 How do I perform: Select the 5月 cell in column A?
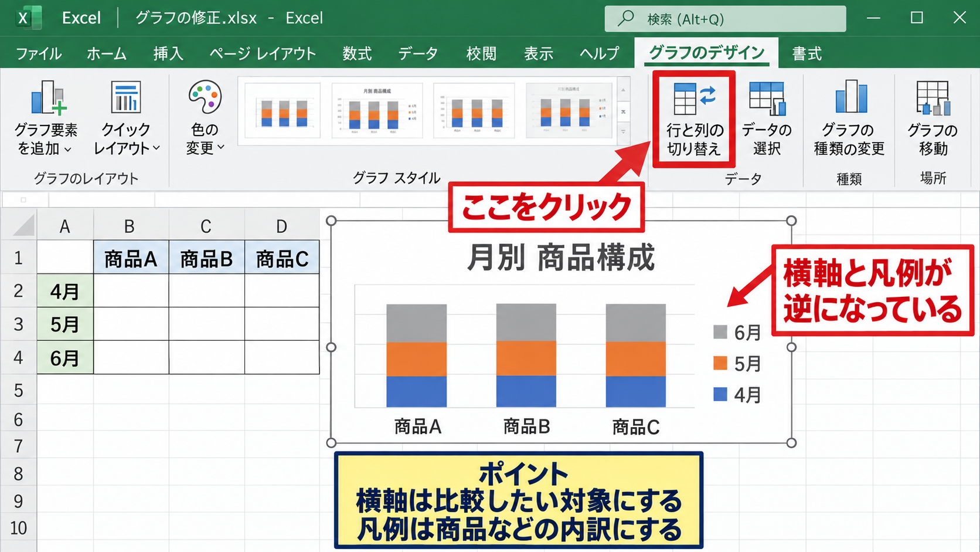[65, 324]
